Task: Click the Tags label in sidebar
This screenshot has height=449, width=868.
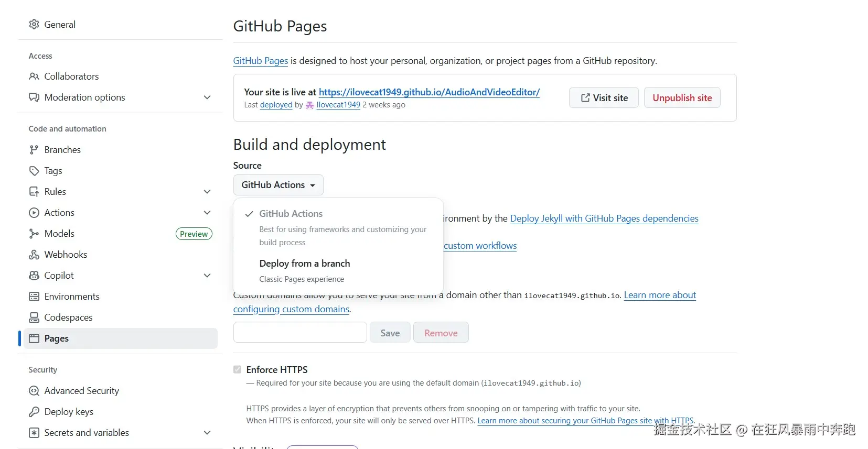Action: (x=53, y=171)
